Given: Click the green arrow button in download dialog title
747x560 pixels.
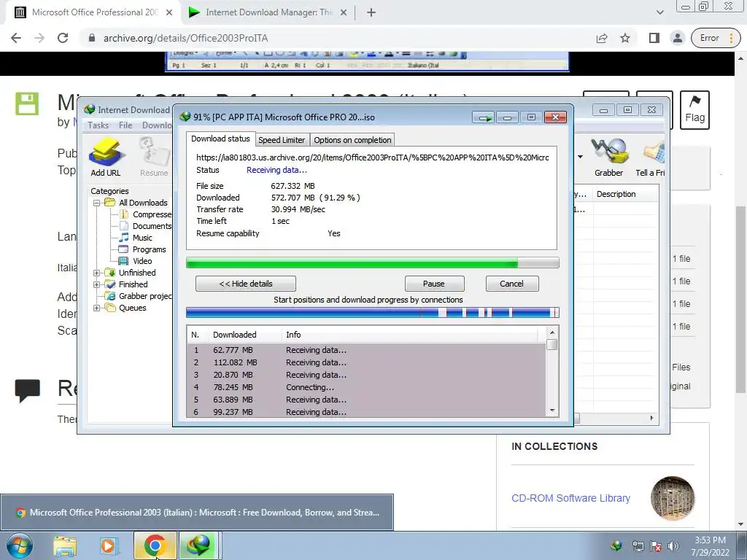Looking at the screenshot, I should pyautogui.click(x=484, y=117).
